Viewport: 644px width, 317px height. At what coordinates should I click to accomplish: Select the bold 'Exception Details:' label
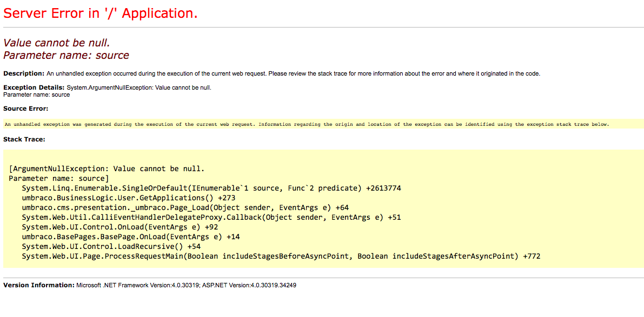point(34,87)
